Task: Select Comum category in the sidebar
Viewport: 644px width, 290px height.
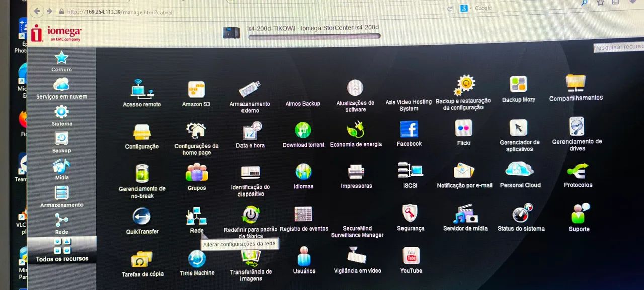Action: coord(61,61)
